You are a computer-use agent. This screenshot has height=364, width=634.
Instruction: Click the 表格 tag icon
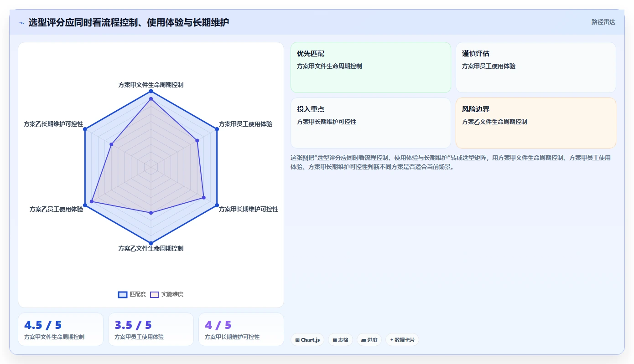pyautogui.click(x=335, y=340)
